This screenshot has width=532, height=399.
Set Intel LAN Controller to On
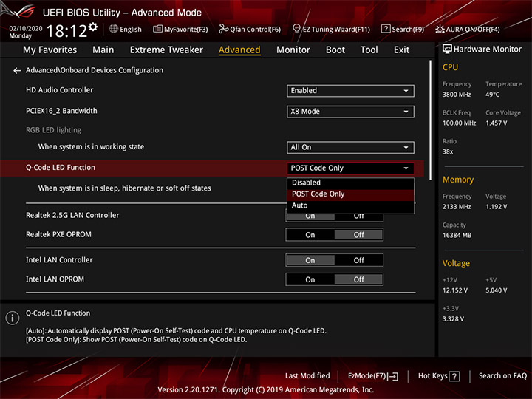[x=310, y=260]
